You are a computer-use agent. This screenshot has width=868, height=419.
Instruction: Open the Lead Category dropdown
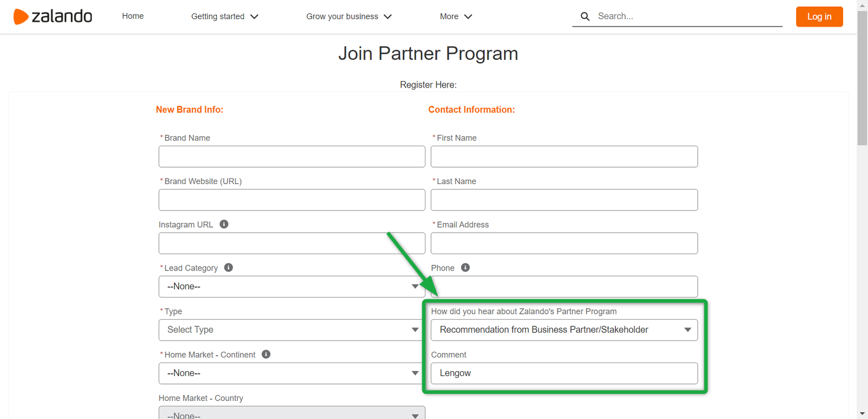[292, 287]
